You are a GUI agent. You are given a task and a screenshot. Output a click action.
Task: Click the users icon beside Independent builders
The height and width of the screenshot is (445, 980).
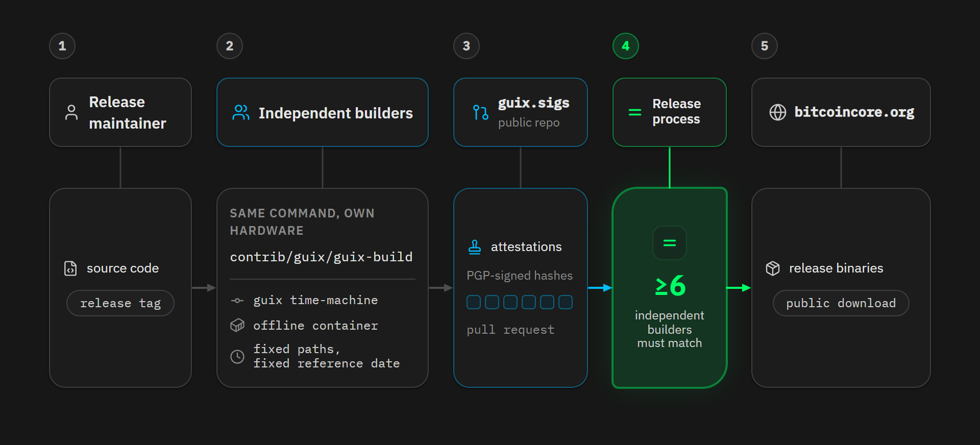241,112
